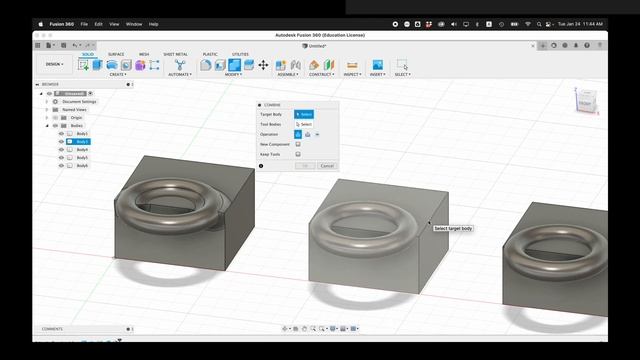640x360 pixels.
Task: Toggle the Keep Tools checkbox
Action: tap(298, 154)
